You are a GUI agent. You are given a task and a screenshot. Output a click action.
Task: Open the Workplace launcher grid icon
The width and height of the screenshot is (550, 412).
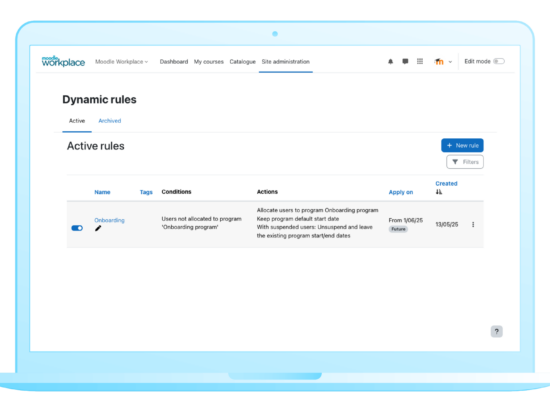420,61
